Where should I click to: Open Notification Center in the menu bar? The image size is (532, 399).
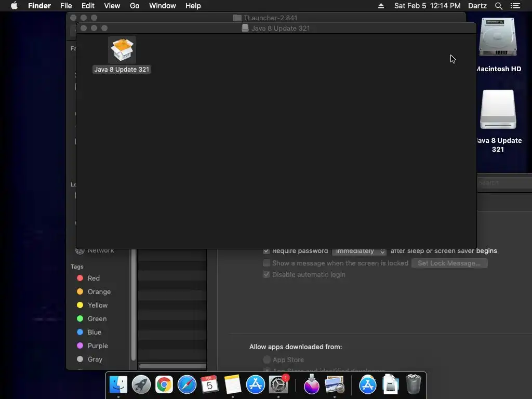(515, 6)
